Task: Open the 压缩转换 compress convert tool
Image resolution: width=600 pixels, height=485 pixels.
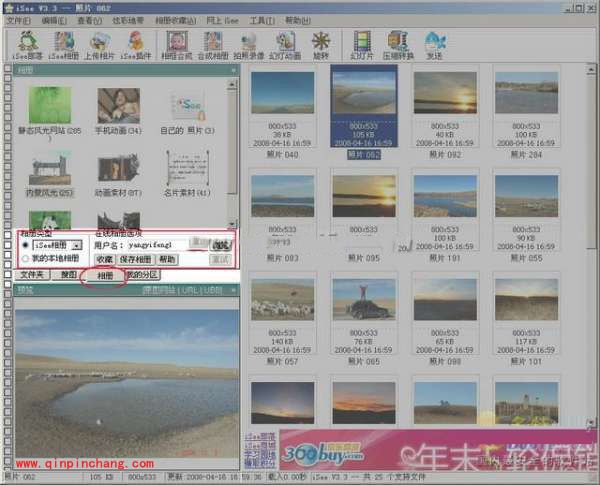Action: click(398, 45)
